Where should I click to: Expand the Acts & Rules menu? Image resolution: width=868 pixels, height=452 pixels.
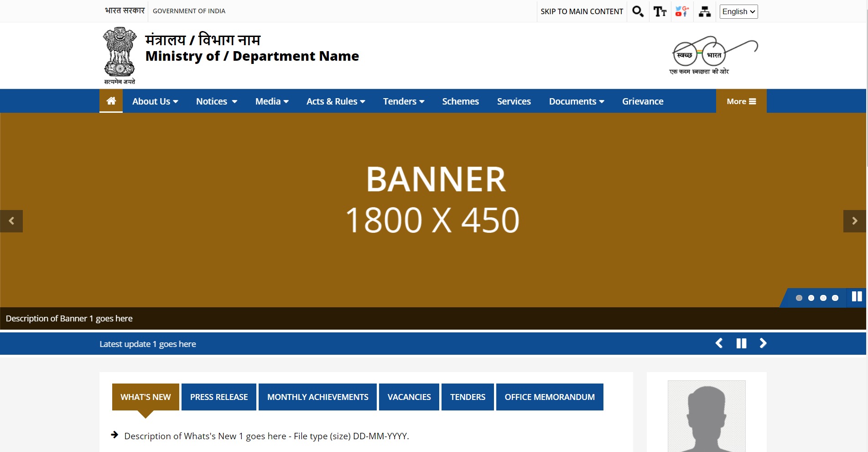pyautogui.click(x=336, y=101)
